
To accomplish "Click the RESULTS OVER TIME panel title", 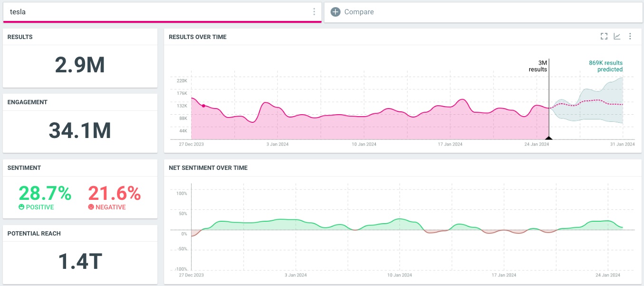I will tap(198, 37).
